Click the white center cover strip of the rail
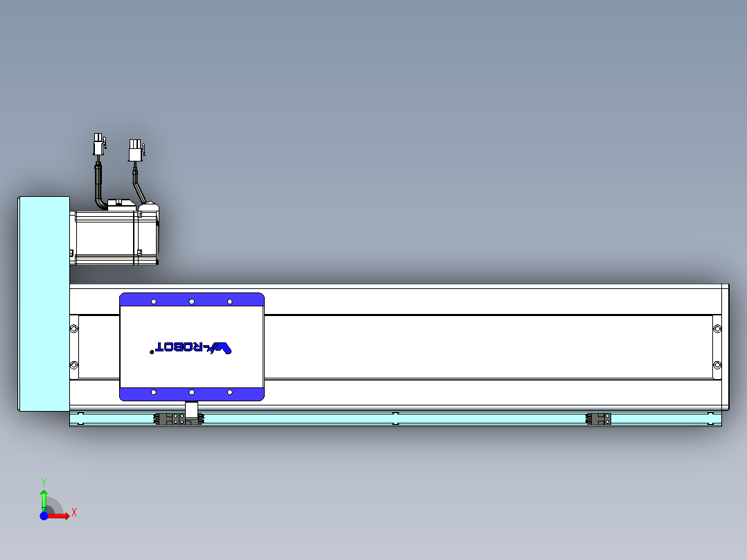 coord(485,347)
